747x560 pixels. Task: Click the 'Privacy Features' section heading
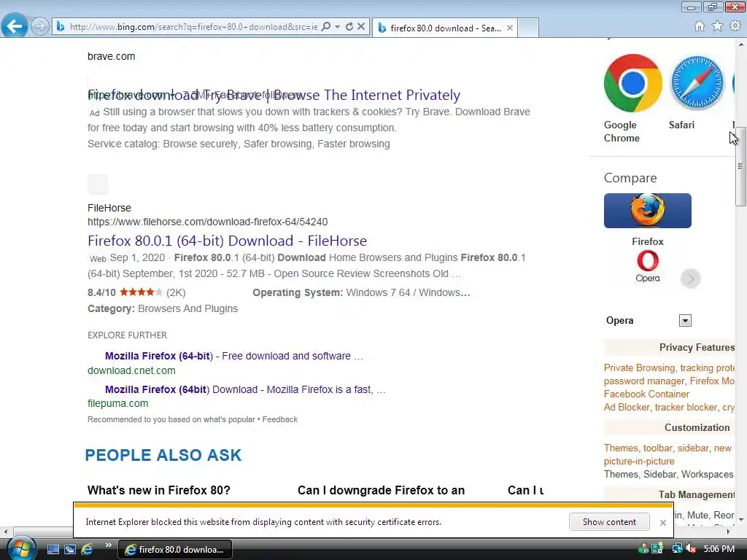tap(697, 347)
